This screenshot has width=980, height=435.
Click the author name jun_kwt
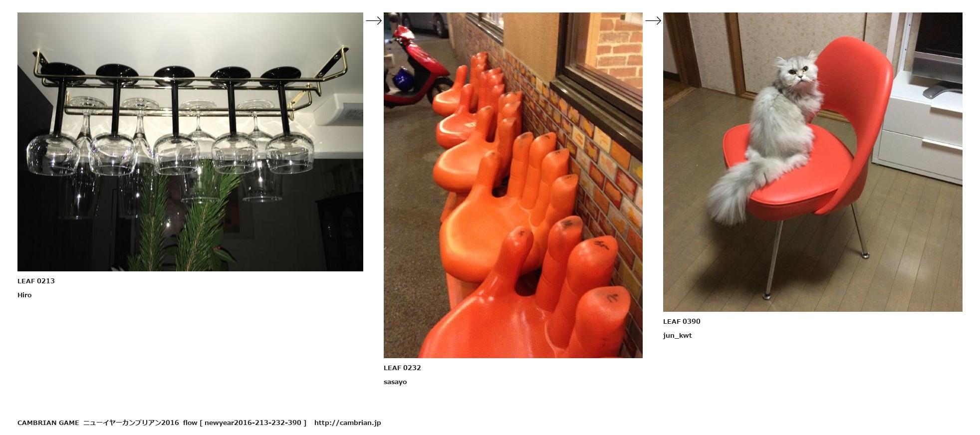[677, 335]
